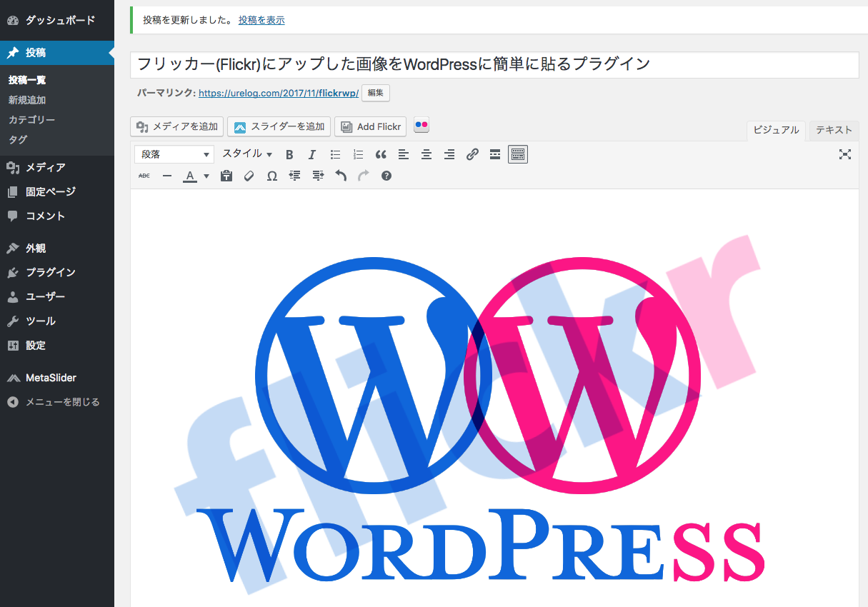Toggle italic formatting
This screenshot has height=607, width=868.
312,154
